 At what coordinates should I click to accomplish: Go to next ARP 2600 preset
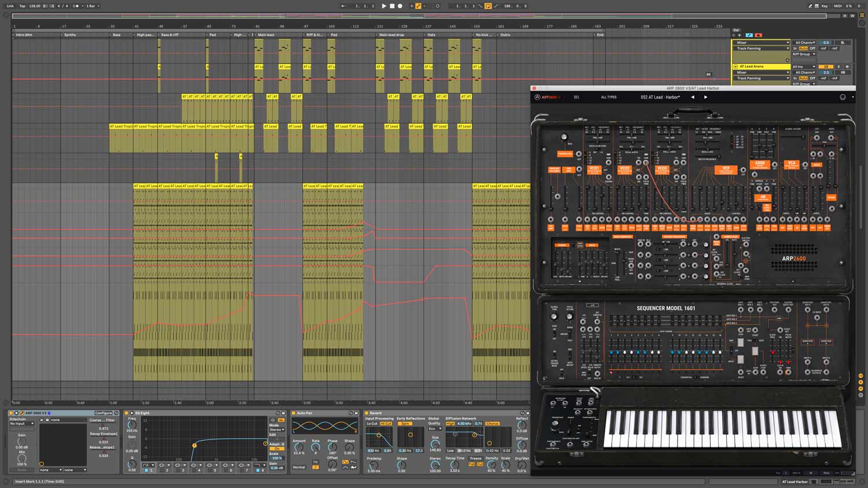tap(705, 97)
